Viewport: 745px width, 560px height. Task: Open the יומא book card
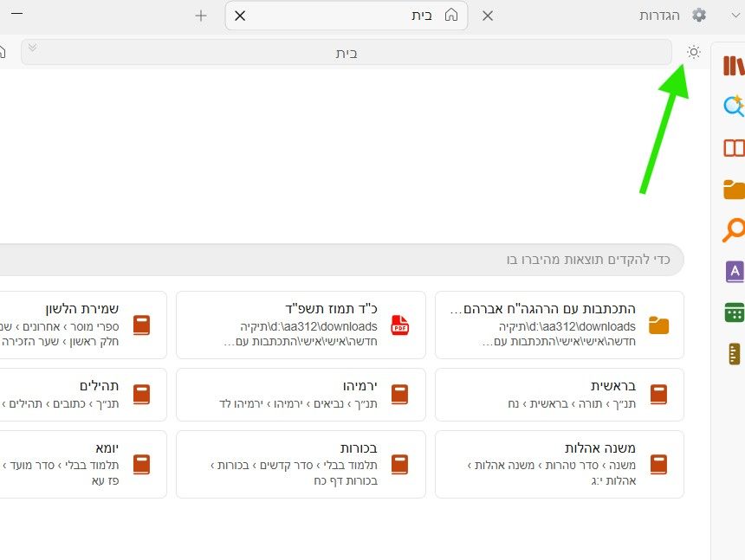[x=83, y=464]
